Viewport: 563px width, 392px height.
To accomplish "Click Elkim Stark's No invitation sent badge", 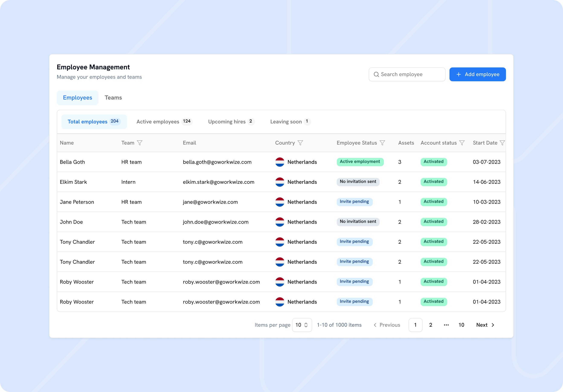I will coord(358,182).
